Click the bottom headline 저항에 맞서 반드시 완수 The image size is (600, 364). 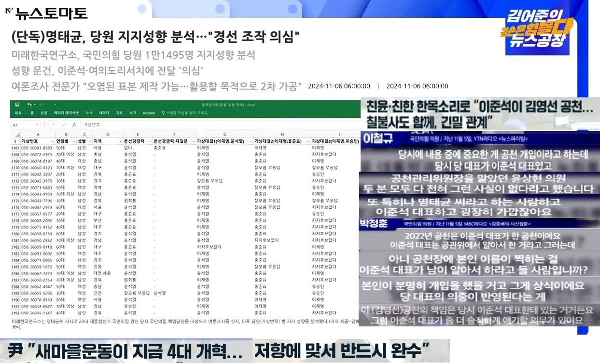pyautogui.click(x=341, y=350)
